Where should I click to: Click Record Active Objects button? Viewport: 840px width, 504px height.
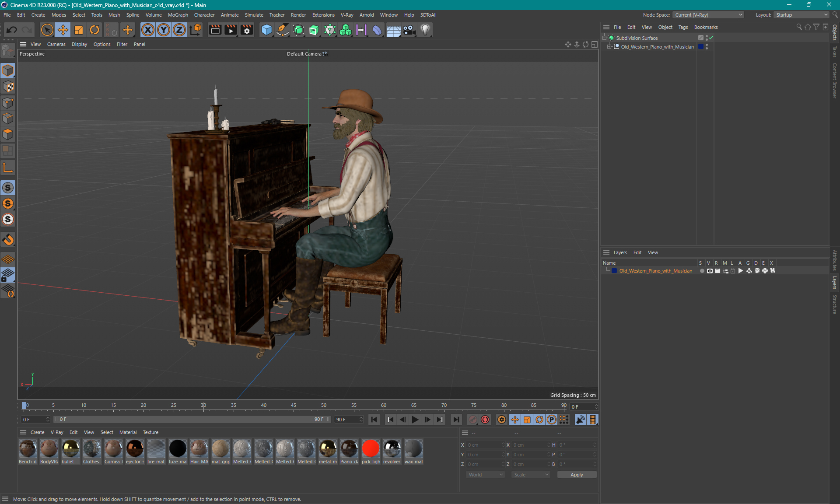[x=473, y=420]
